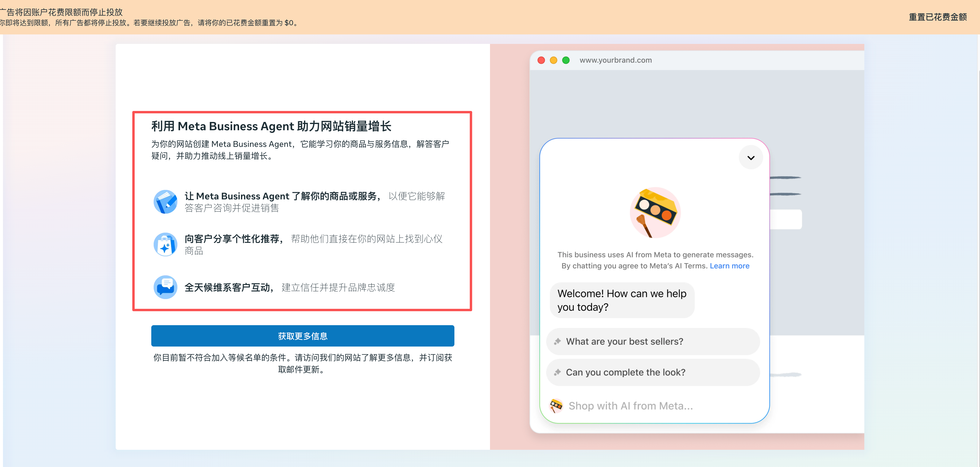The image size is (980, 467).
Task: Click the notice 你目前暂不符合加入等候名单的条件
Action: click(x=303, y=363)
